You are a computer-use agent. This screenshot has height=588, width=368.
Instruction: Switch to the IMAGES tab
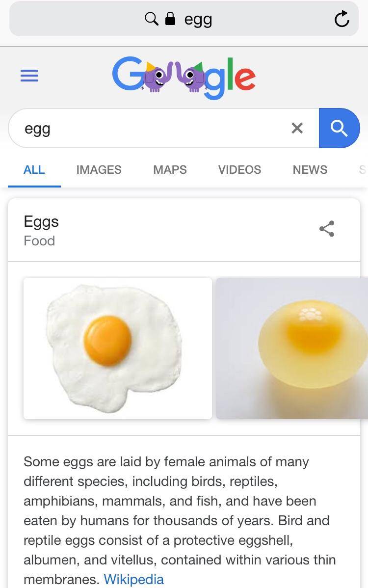(x=99, y=170)
